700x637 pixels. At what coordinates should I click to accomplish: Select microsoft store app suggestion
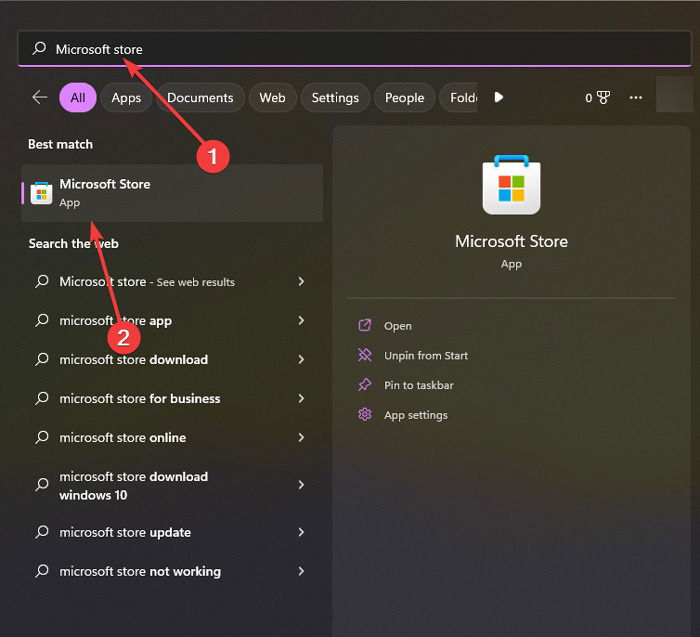(x=172, y=321)
